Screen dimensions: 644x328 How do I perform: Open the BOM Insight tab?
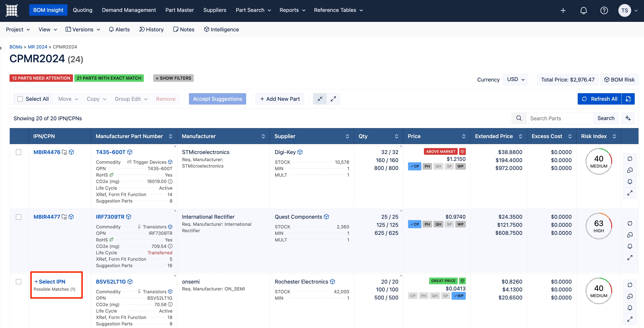click(48, 10)
